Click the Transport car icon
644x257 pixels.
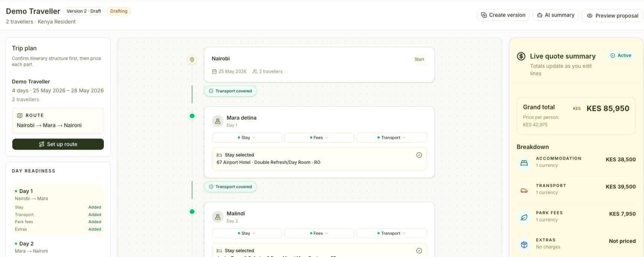tap(524, 190)
